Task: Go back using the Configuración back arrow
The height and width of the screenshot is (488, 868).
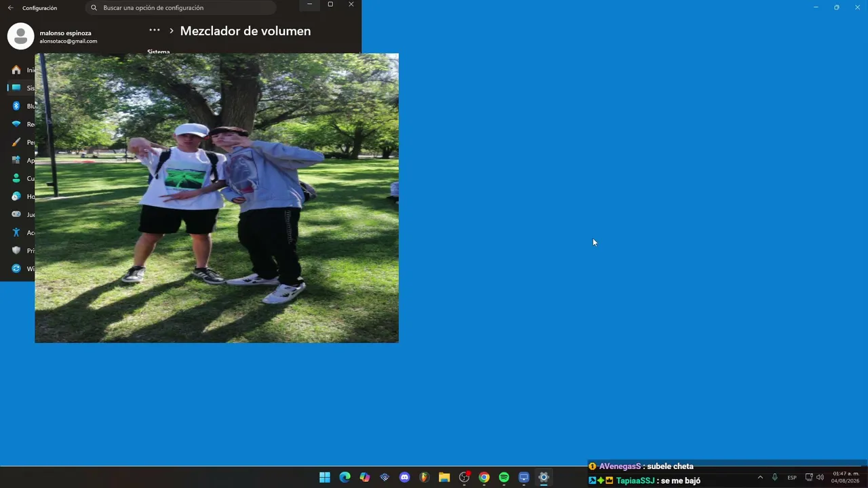Action: (x=10, y=8)
